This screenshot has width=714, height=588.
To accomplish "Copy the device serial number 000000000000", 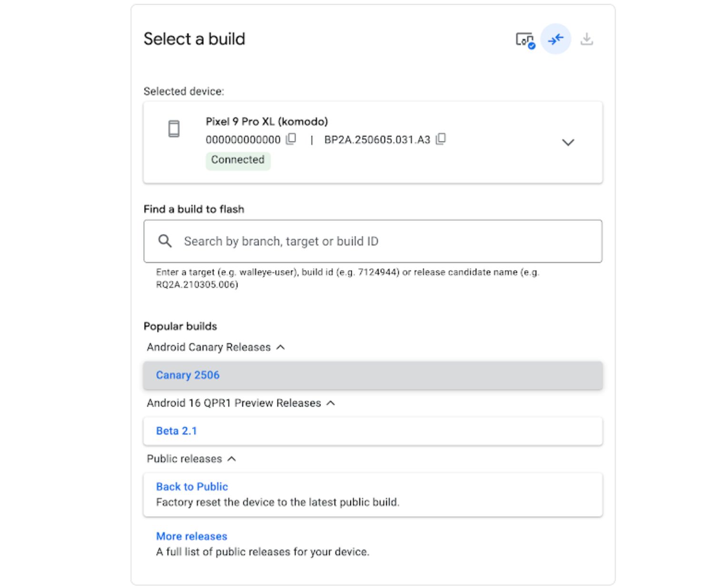I will coord(291,139).
